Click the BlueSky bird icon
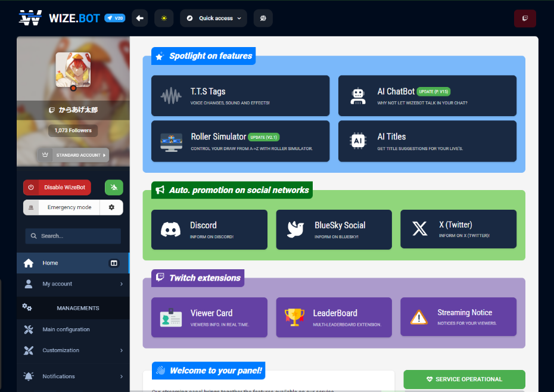The image size is (554, 392). coord(295,229)
